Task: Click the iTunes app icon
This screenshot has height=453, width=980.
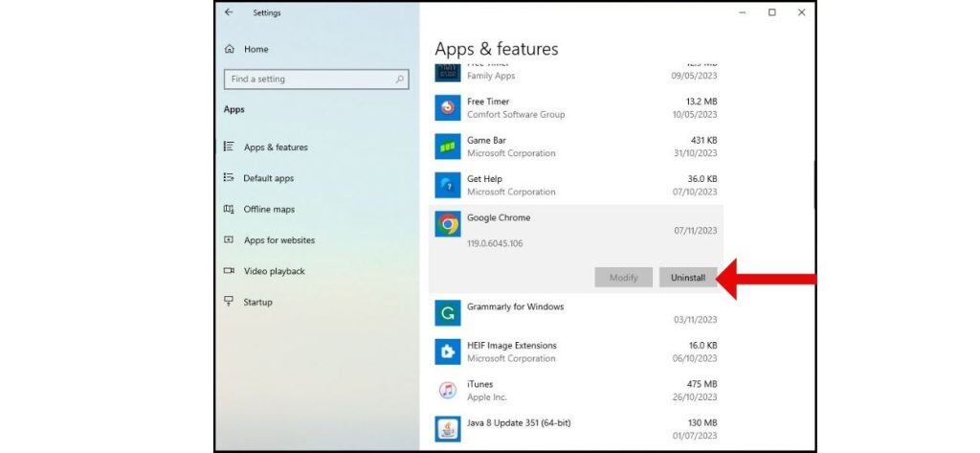Action: [448, 391]
